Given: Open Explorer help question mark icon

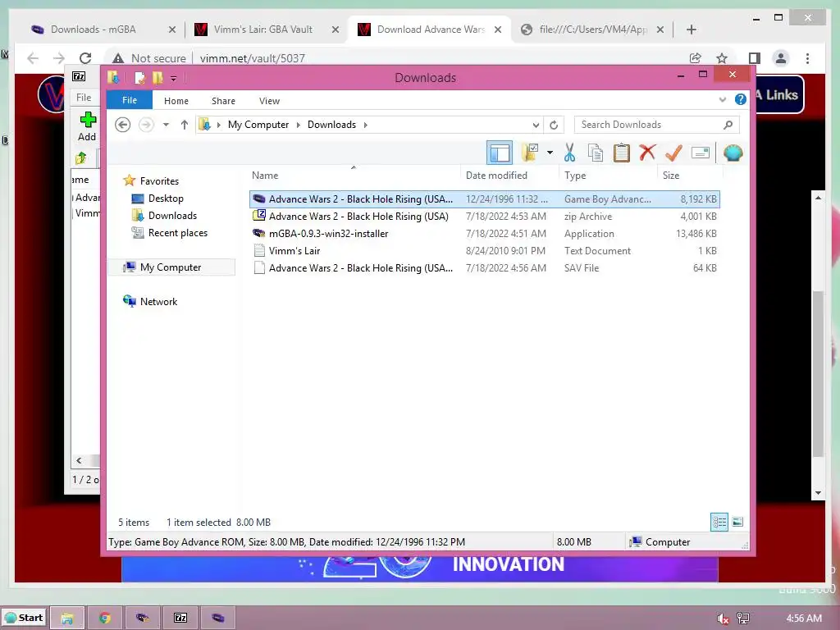Looking at the screenshot, I should pos(741,99).
